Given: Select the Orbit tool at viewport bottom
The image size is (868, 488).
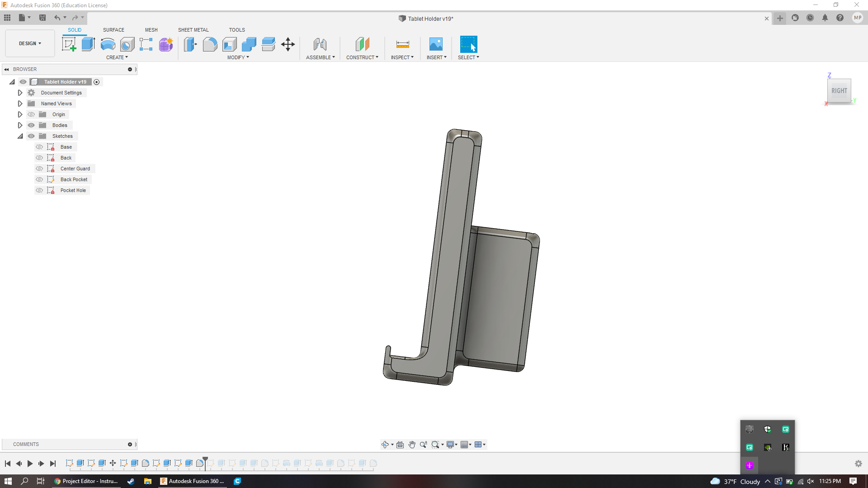Looking at the screenshot, I should click(385, 444).
